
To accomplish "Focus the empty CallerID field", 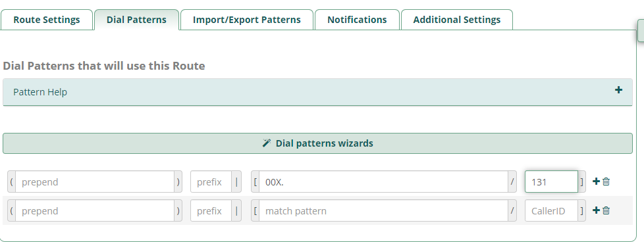I will pos(551,211).
